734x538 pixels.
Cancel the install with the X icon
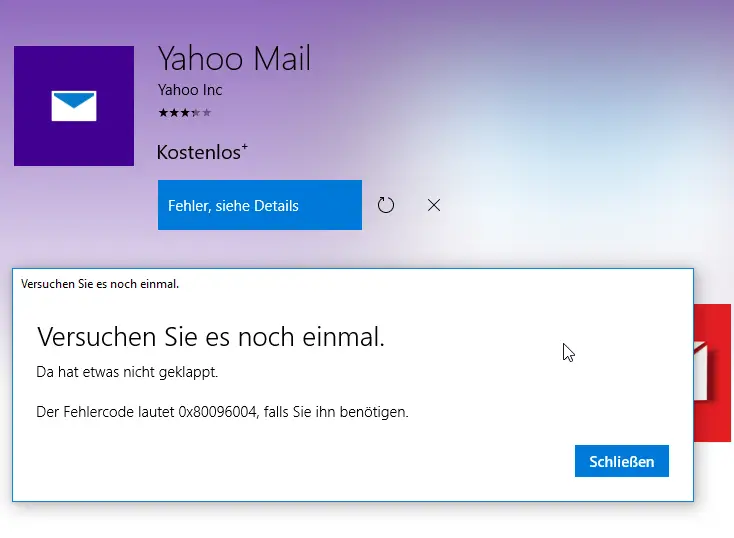(434, 205)
